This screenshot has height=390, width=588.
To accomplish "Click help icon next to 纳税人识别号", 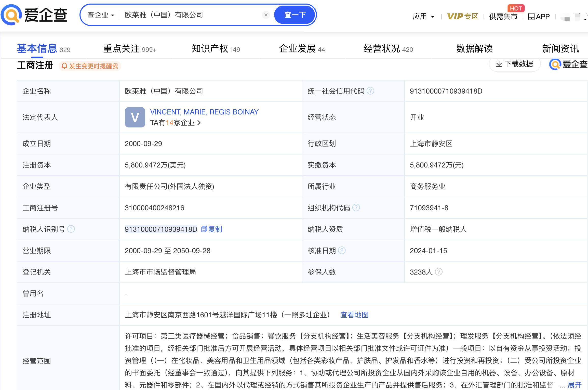I will click(71, 229).
